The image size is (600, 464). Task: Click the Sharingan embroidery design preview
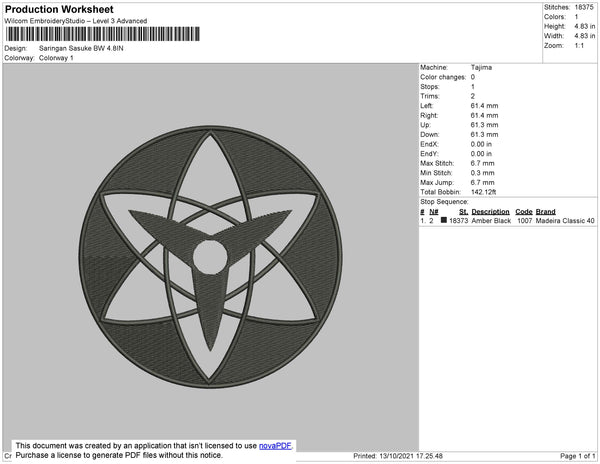(210, 257)
